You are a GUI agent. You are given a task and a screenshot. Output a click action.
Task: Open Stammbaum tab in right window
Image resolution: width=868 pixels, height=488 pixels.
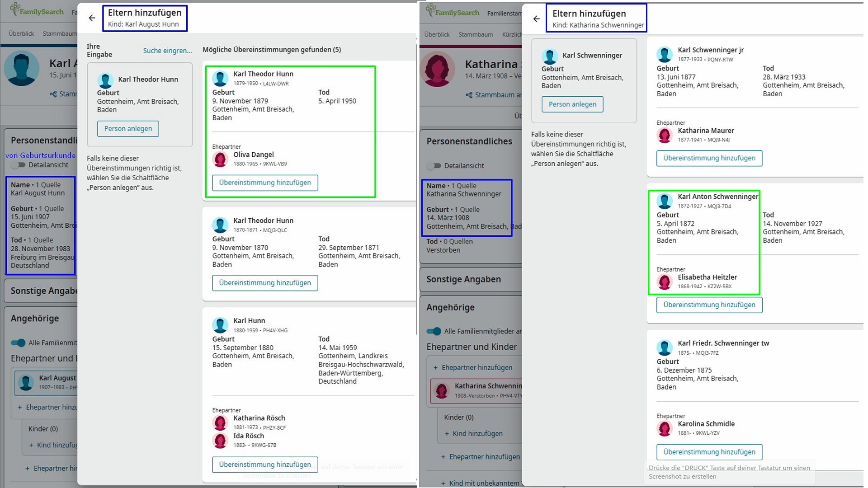coord(475,34)
